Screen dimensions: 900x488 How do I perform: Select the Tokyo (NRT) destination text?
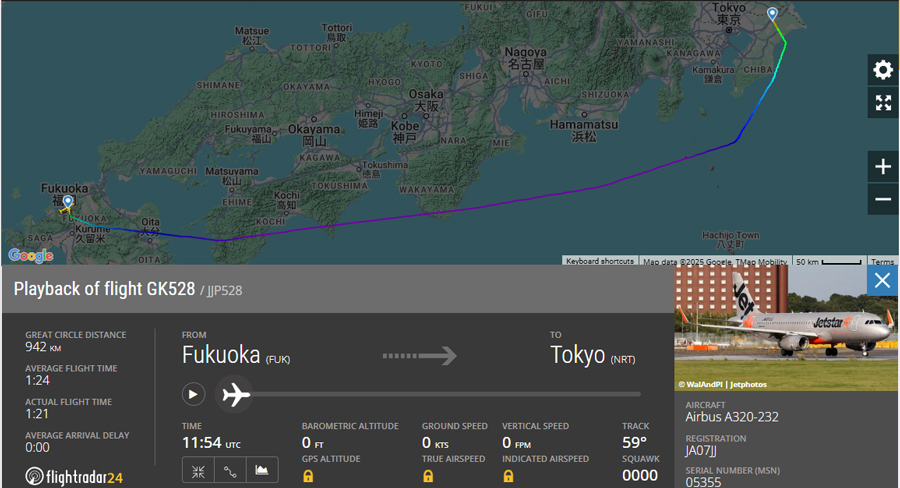[593, 355]
